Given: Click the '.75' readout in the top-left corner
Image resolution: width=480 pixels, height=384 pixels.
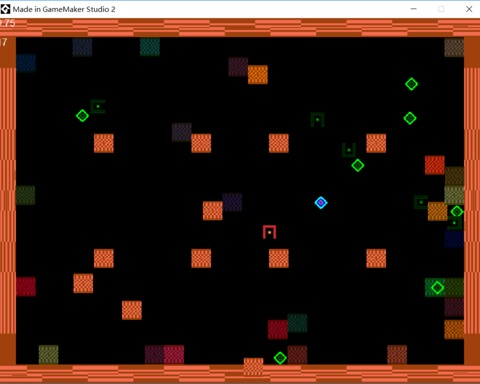Looking at the screenshot, I should pyautogui.click(x=8, y=23).
